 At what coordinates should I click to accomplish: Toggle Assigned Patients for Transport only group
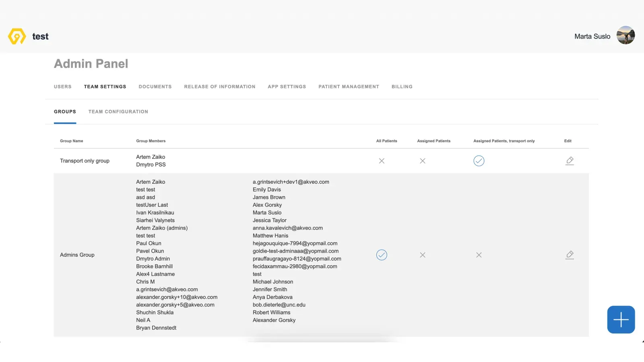coord(423,161)
